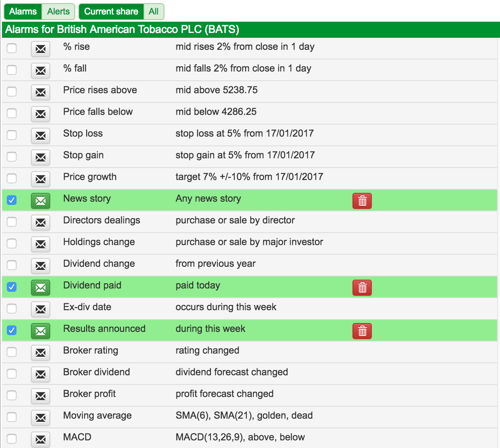This screenshot has width=500, height=448.
Task: Check the Stop gain alarm checkbox
Action: point(12,157)
